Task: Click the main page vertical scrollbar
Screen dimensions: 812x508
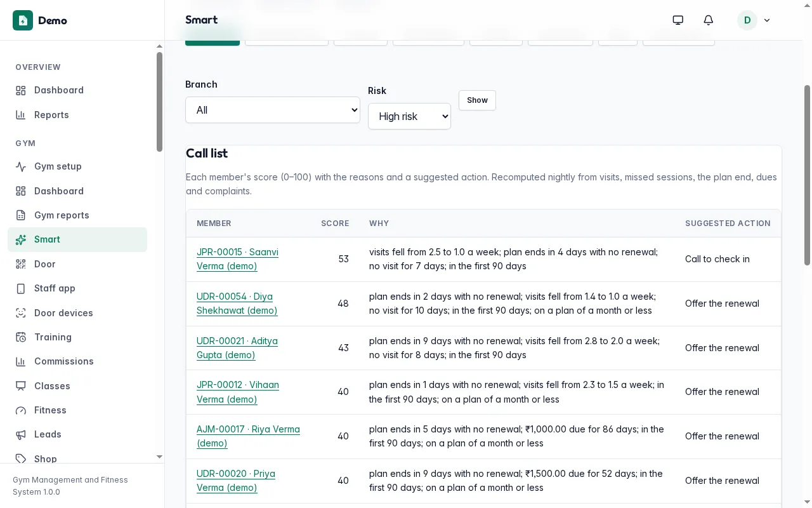Action: click(807, 175)
